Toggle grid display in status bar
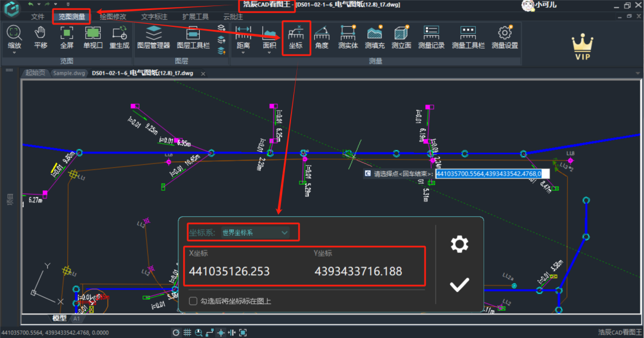 pyautogui.click(x=187, y=333)
